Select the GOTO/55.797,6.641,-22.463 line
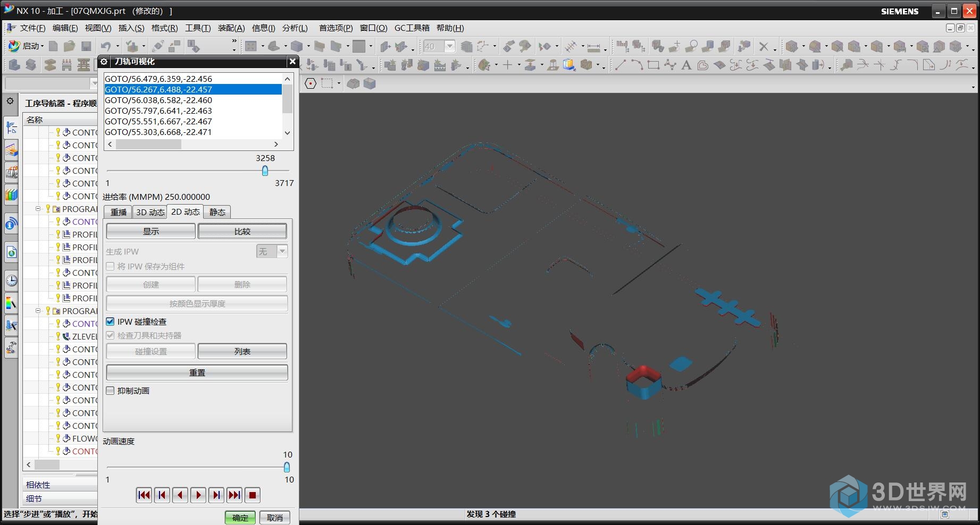 pyautogui.click(x=158, y=111)
